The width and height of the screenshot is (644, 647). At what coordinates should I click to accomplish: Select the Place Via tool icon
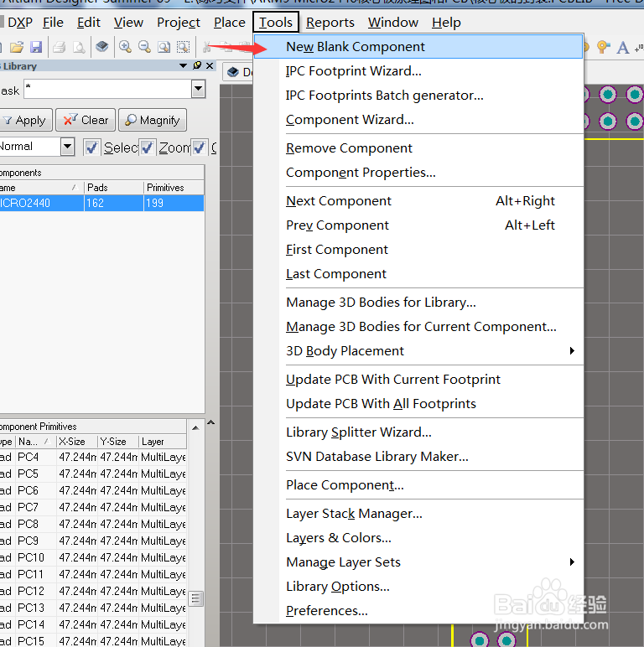[603, 47]
